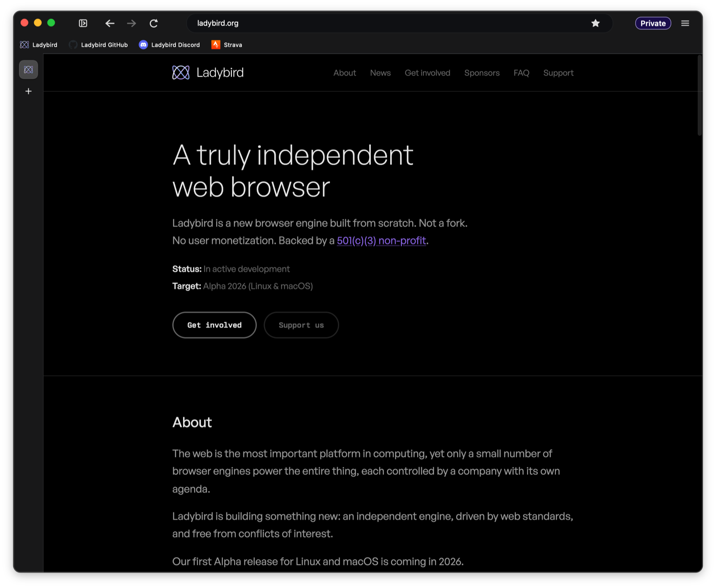
Task: Click the Private mode badge
Action: pos(653,23)
